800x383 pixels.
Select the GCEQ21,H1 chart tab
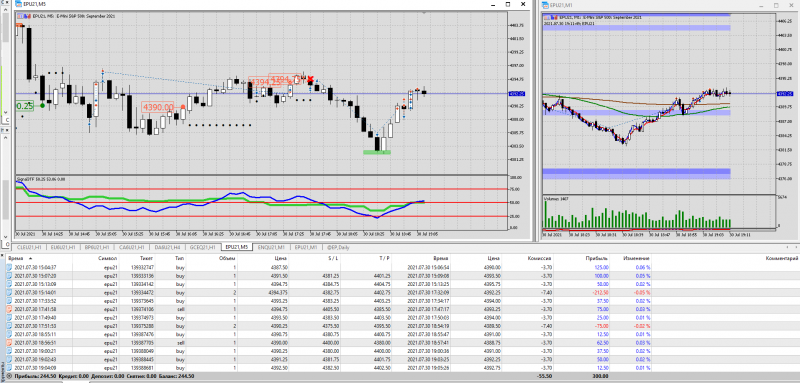pyautogui.click(x=203, y=247)
